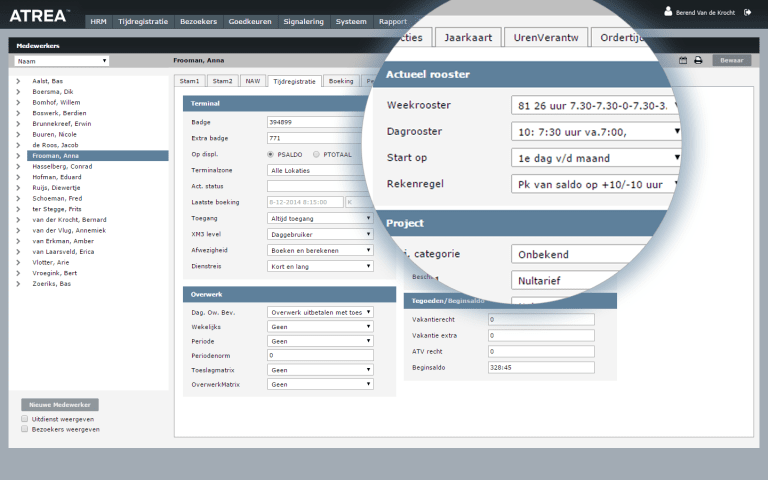Open the XM3 level dropdown
Viewport: 768px width, 480px height.
[x=320, y=234]
